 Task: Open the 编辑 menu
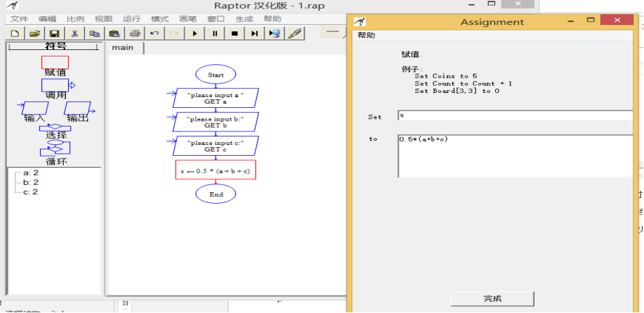click(47, 19)
